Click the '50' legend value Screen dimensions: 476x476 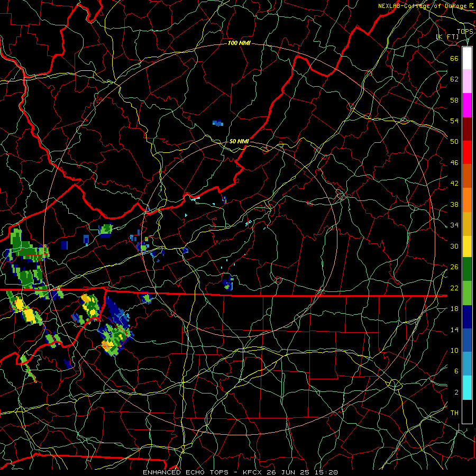(454, 142)
